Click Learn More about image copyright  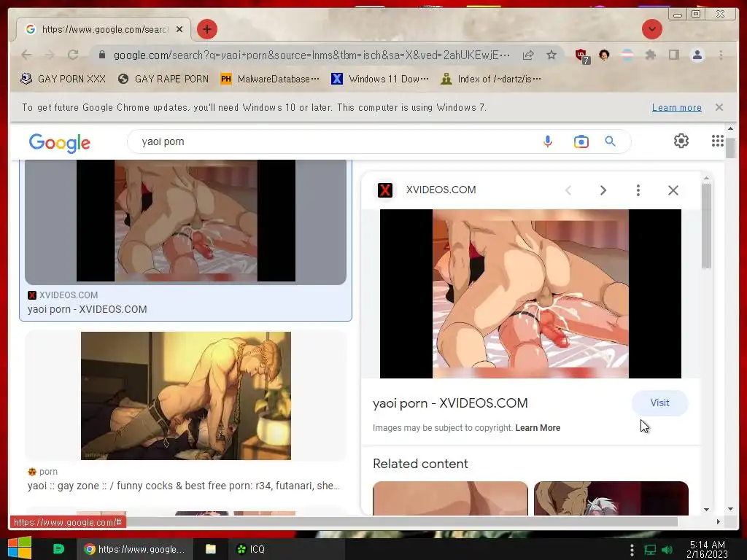538,427
